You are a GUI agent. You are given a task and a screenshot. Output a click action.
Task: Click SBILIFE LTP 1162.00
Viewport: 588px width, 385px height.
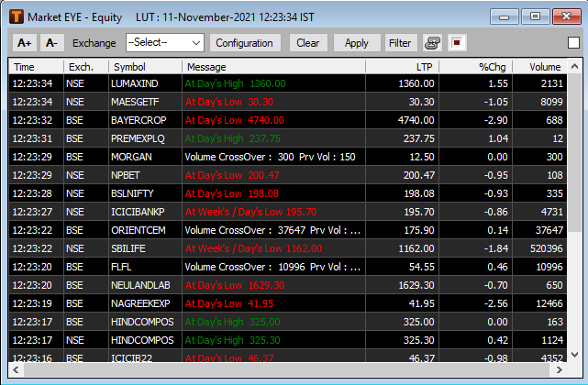pyautogui.click(x=416, y=248)
